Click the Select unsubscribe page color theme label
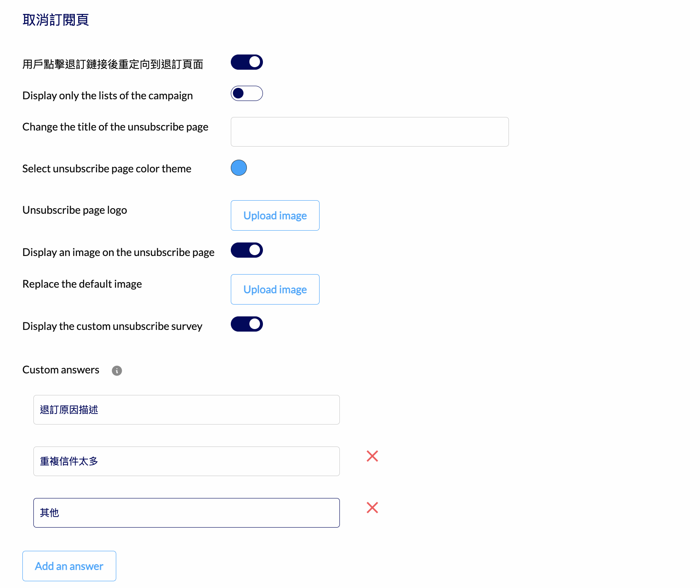Image resolution: width=700 pixels, height=588 pixels. [x=107, y=169]
